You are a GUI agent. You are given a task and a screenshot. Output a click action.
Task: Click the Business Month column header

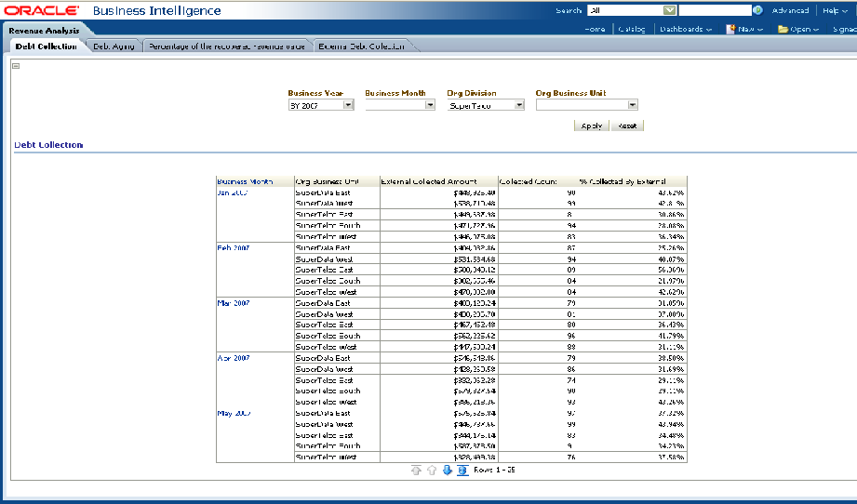(245, 181)
